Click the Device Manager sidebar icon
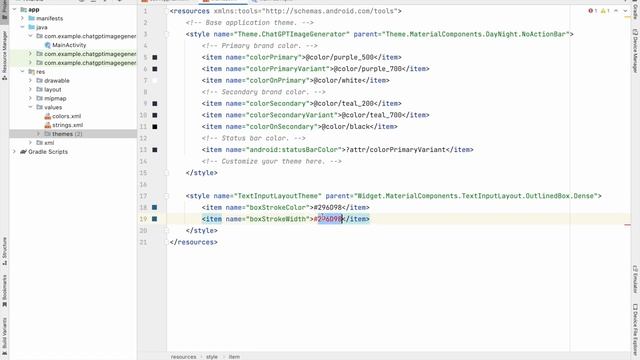640x360 pixels. pos(635,32)
